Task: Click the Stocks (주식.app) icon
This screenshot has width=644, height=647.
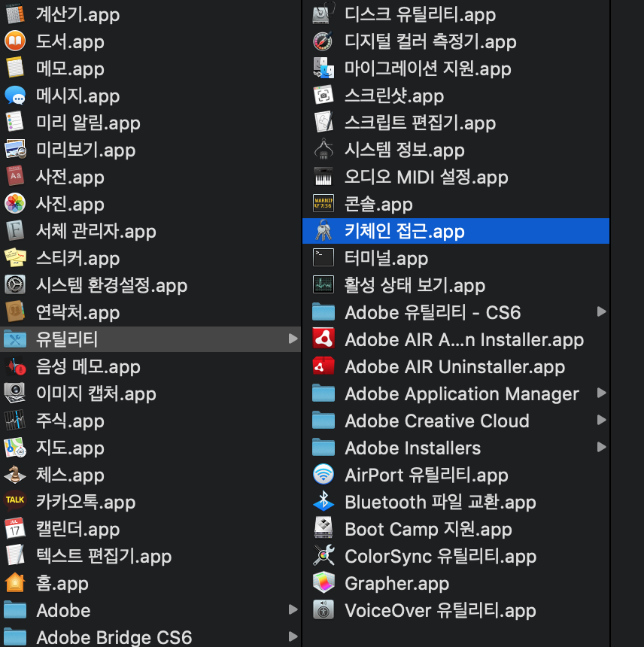Action: pyautogui.click(x=15, y=420)
